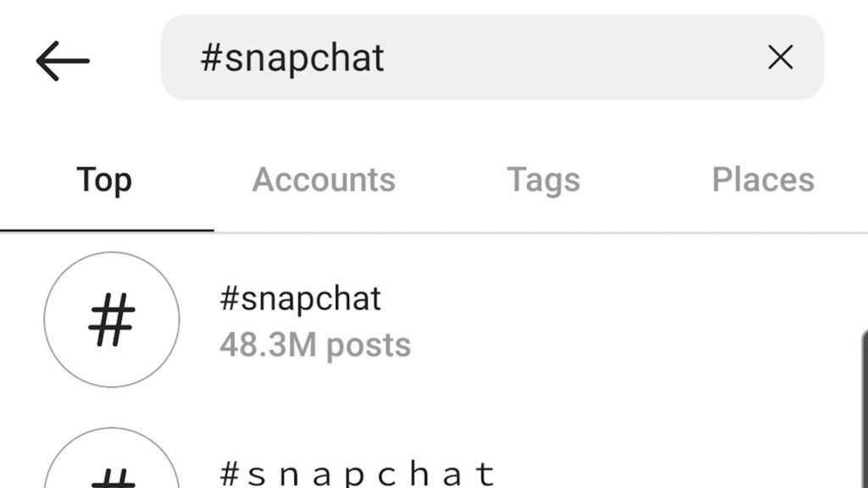
Task: Click the back arrow to exit search
Action: pyautogui.click(x=64, y=58)
